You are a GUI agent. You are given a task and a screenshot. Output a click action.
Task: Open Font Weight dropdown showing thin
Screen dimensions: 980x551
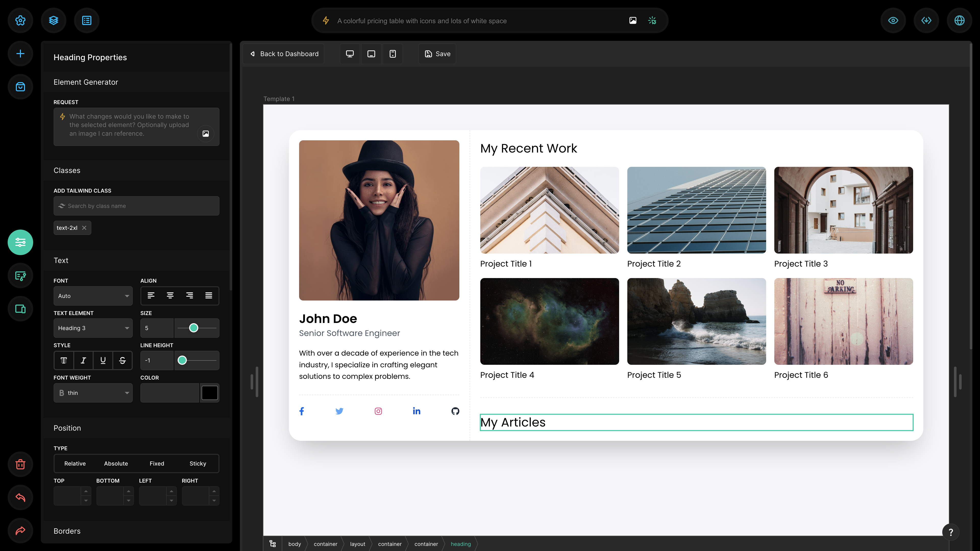point(93,393)
